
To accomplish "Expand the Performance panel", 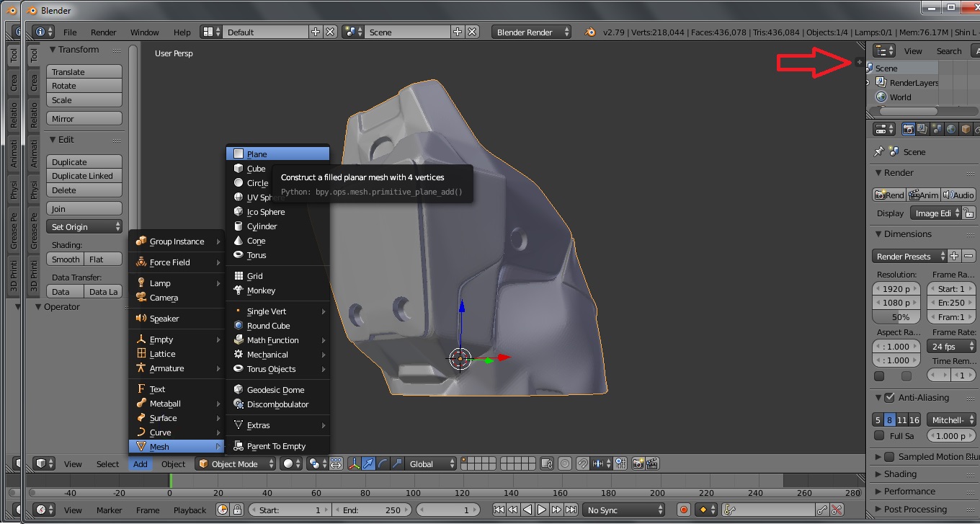I will [x=909, y=492].
